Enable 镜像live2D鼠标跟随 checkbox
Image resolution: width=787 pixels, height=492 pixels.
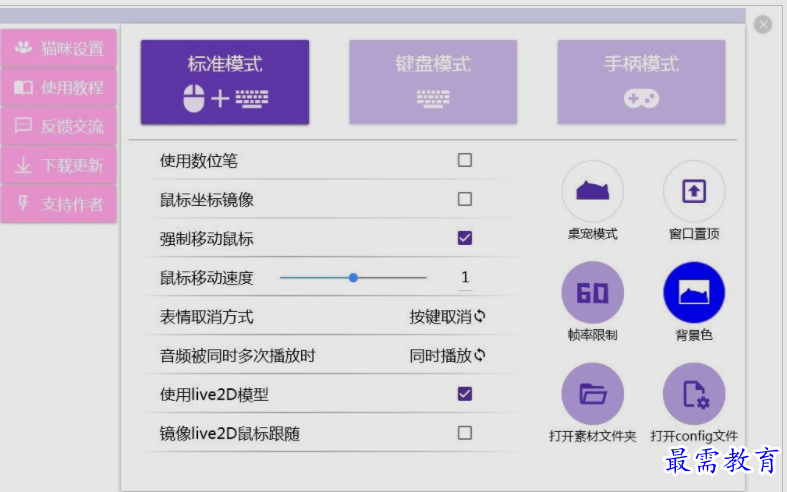point(465,433)
